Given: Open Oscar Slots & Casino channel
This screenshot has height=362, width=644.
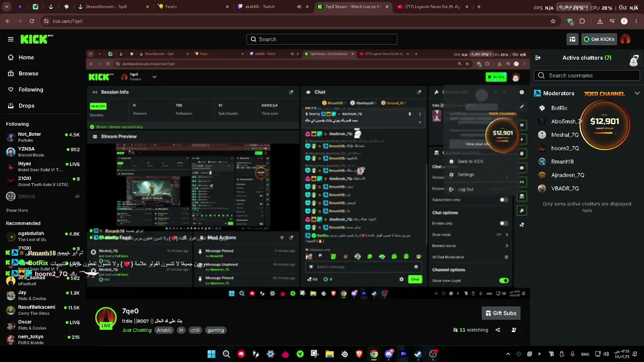Looking at the screenshot, I should pos(43,325).
